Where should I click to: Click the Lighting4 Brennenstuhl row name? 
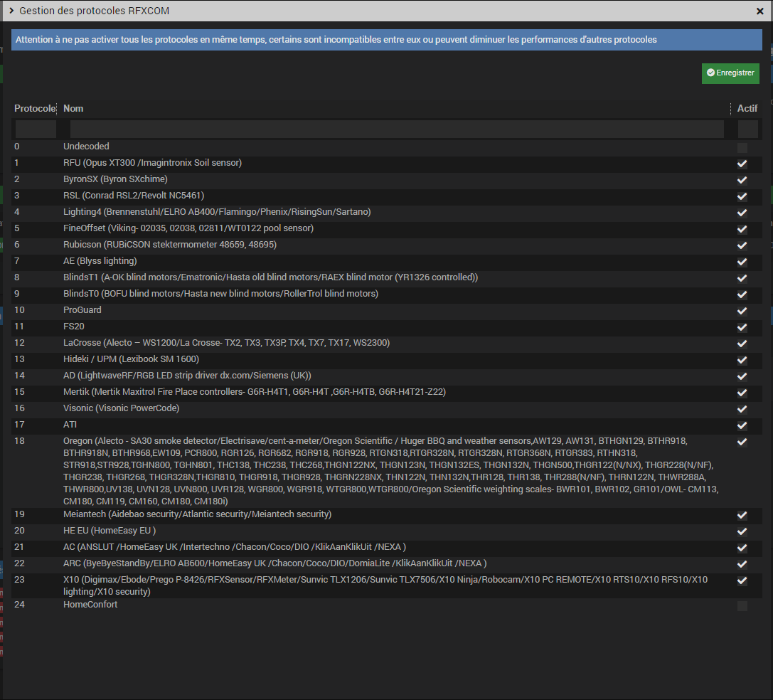point(217,211)
